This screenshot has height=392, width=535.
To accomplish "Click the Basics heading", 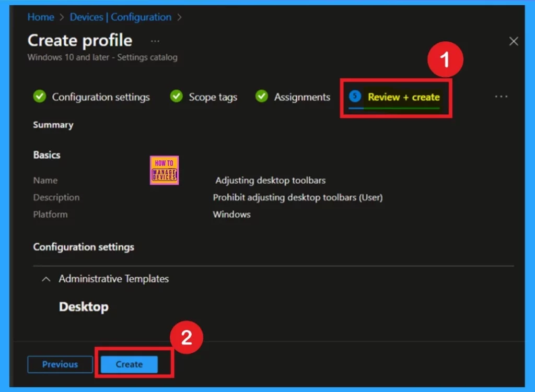I will point(46,155).
